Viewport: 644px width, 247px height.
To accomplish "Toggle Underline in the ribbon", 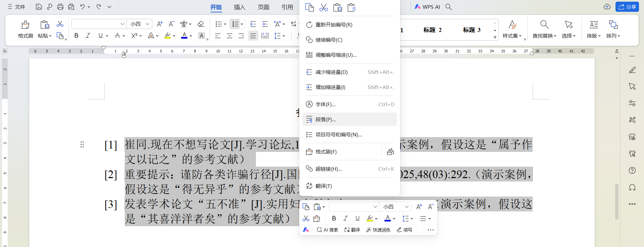I will 100,36.
